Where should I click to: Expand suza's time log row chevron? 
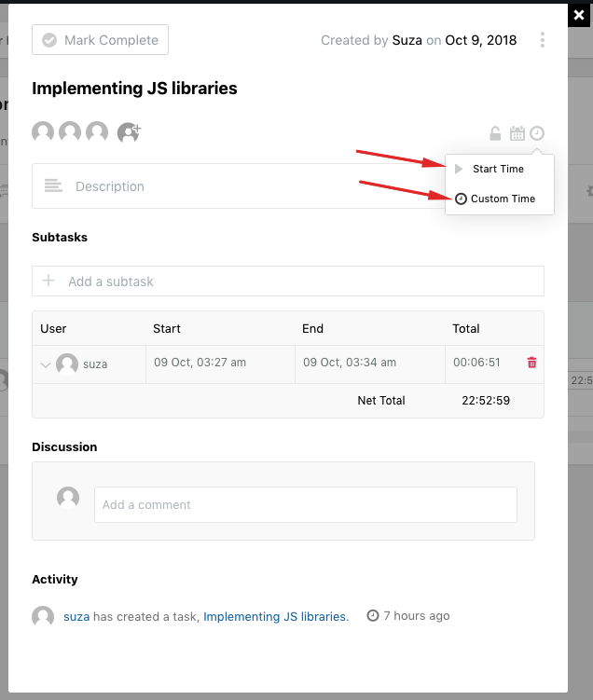tap(45, 364)
